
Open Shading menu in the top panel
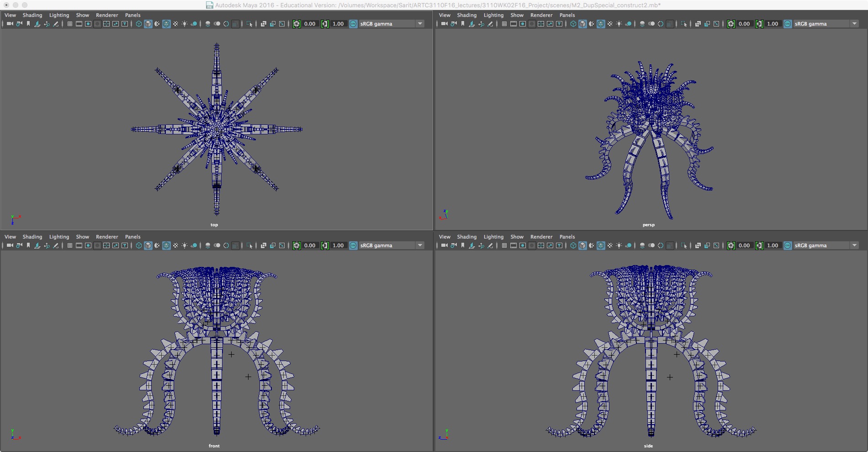tap(32, 15)
